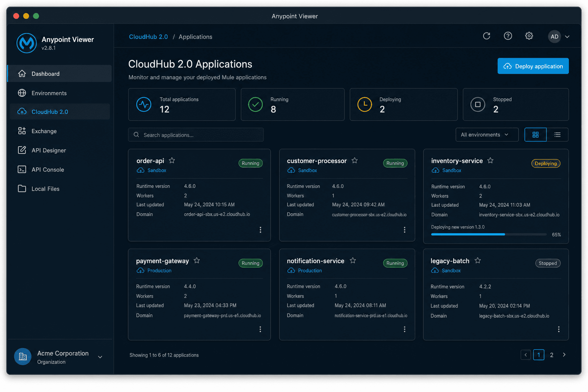Open the notification-service application title

click(316, 261)
